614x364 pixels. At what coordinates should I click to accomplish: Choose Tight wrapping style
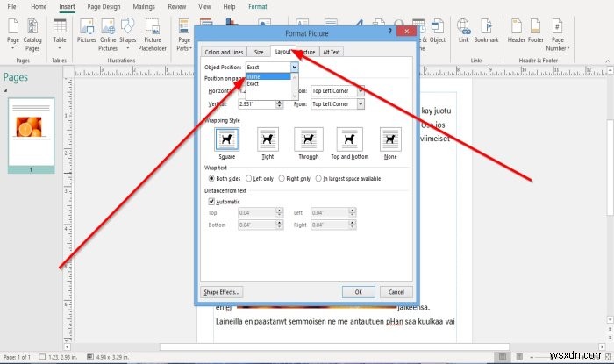(x=268, y=139)
